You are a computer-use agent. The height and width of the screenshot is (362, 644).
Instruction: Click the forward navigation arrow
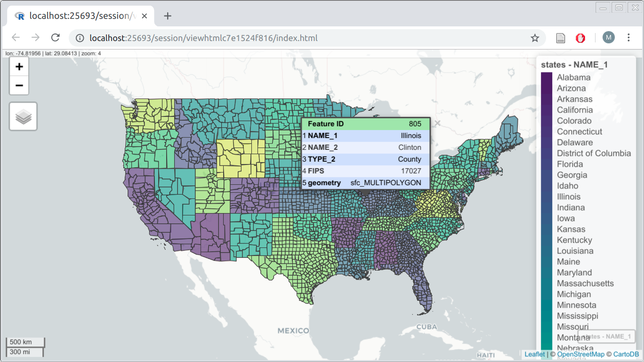(x=35, y=38)
